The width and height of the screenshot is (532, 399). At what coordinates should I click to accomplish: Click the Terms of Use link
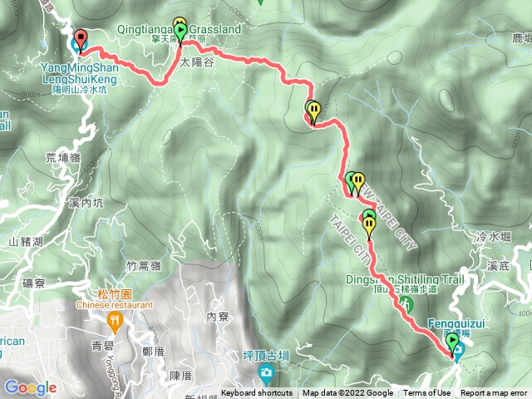pos(426,393)
